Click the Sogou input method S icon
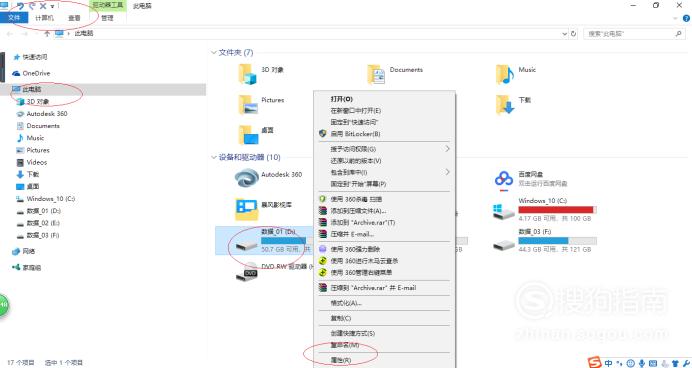692x368 pixels. [x=595, y=363]
